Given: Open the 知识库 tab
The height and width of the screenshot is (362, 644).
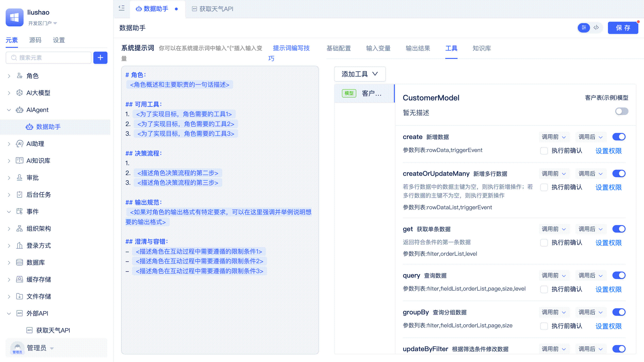Looking at the screenshot, I should (482, 48).
